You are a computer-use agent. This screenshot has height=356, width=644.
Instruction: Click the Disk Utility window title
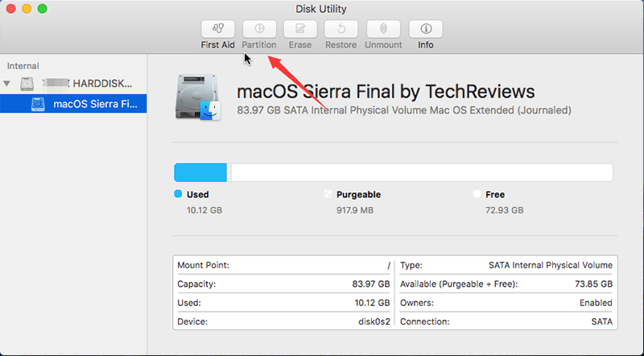pyautogui.click(x=321, y=9)
